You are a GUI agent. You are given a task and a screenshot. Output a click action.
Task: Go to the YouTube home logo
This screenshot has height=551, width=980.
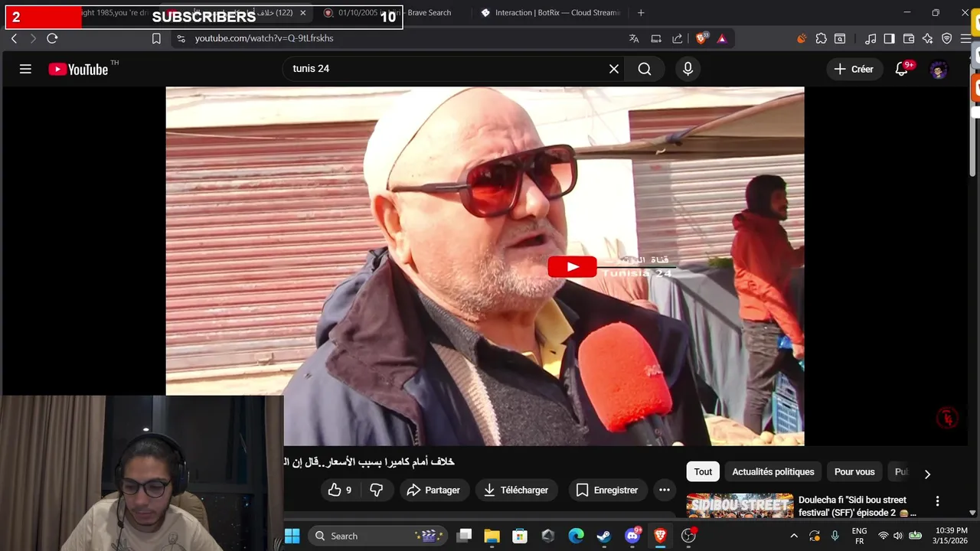click(78, 69)
